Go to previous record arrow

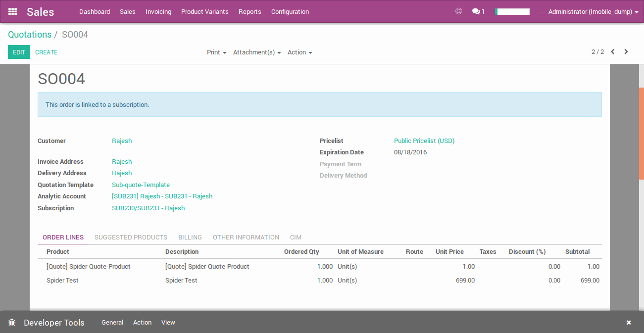pyautogui.click(x=613, y=52)
